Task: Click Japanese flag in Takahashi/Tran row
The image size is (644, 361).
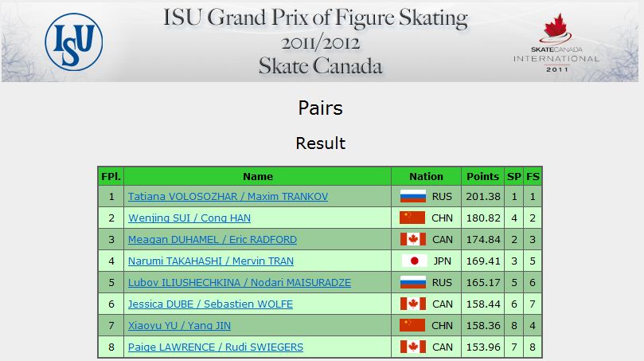Action: pos(415,261)
